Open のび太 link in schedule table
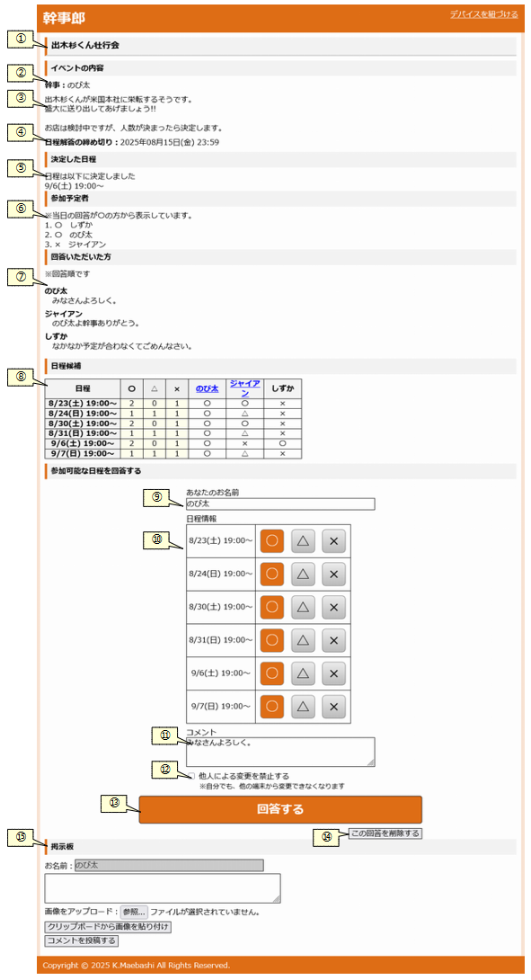 (207, 388)
